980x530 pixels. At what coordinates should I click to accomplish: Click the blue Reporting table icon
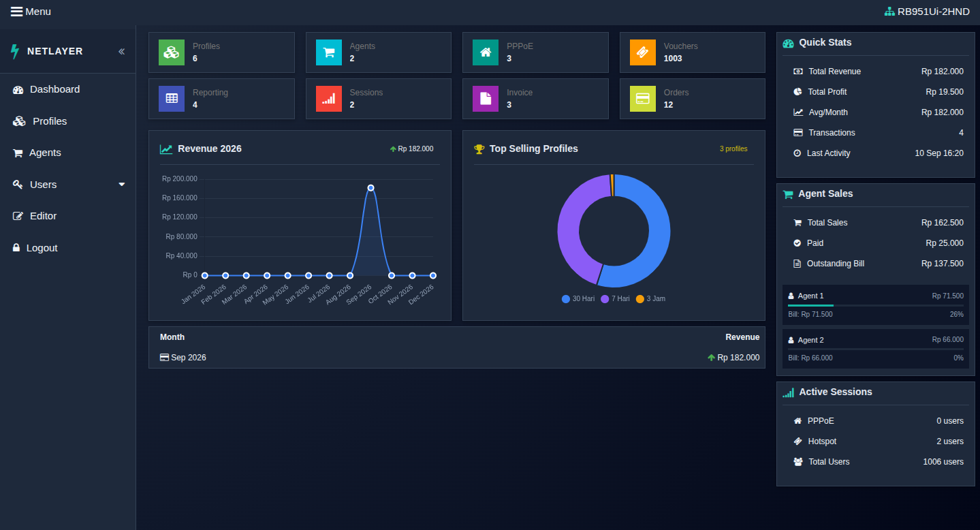172,99
